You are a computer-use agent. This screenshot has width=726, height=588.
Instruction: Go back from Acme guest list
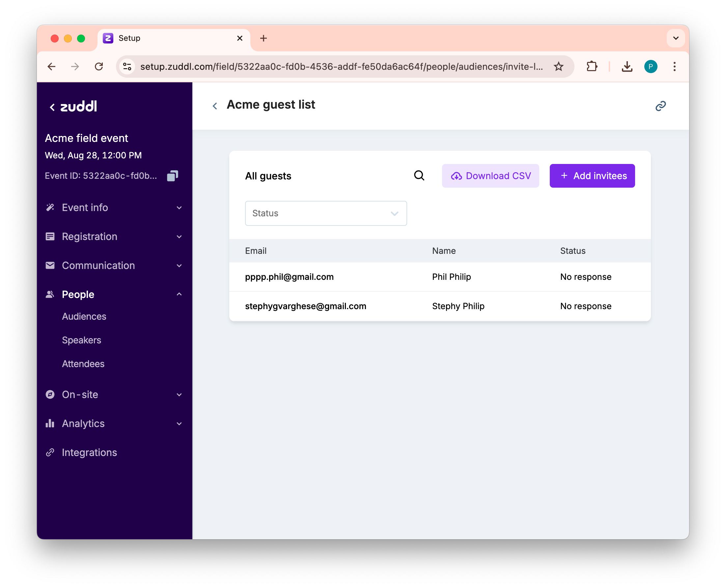[215, 106]
